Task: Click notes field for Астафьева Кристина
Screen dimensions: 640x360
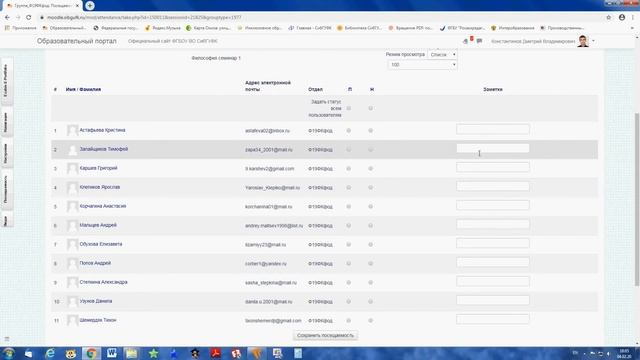Action: click(493, 129)
